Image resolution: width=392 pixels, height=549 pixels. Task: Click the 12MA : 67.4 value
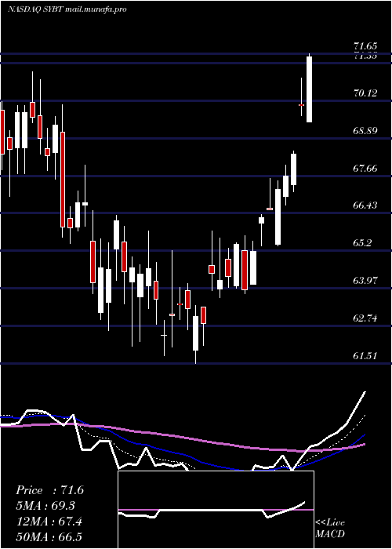click(x=49, y=522)
